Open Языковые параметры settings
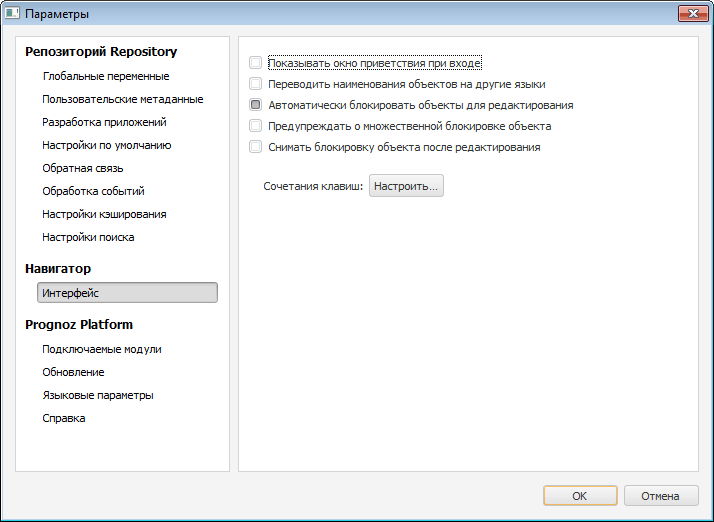The image size is (714, 522). (97, 395)
